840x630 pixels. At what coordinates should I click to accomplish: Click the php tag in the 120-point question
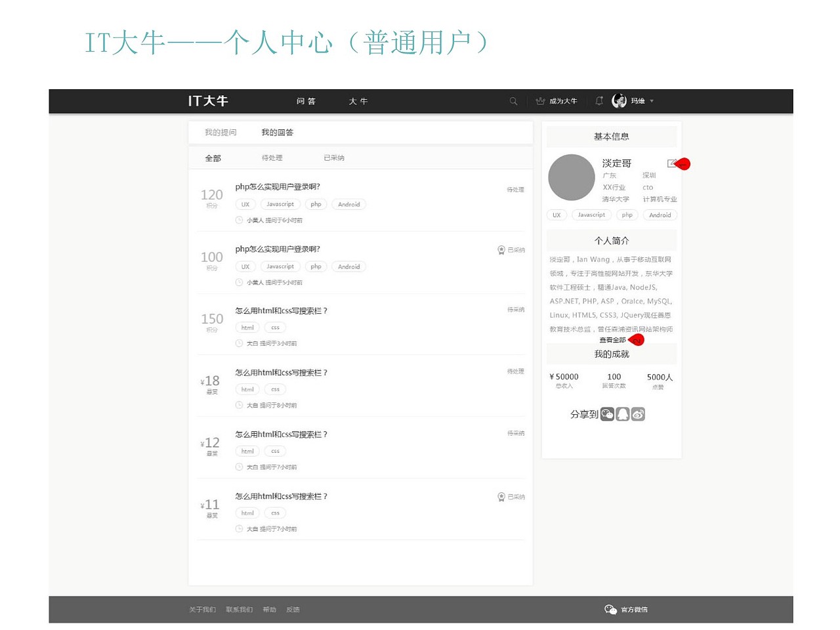[316, 205]
